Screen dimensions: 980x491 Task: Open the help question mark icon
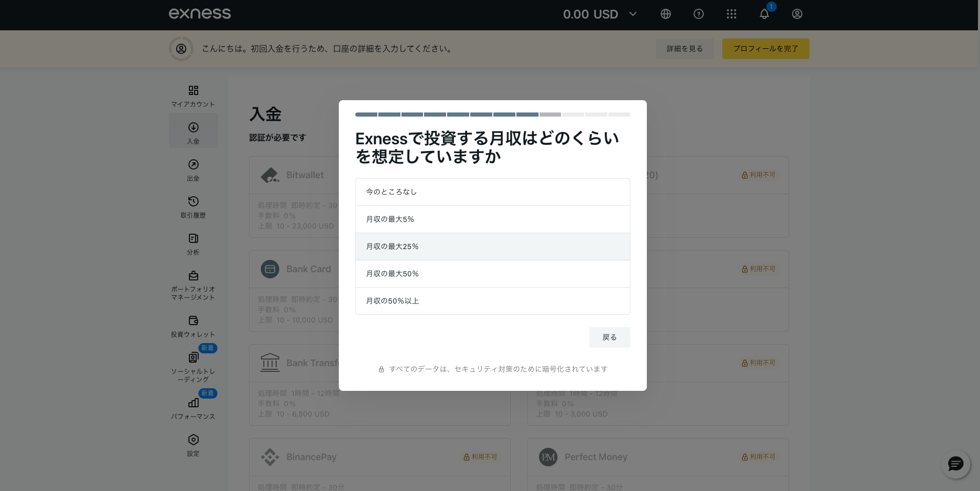click(x=698, y=14)
